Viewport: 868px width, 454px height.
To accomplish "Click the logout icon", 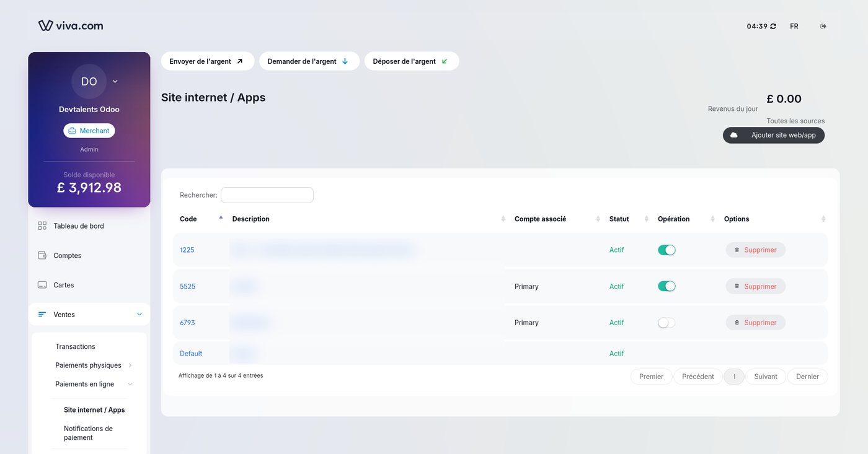I will (x=823, y=26).
